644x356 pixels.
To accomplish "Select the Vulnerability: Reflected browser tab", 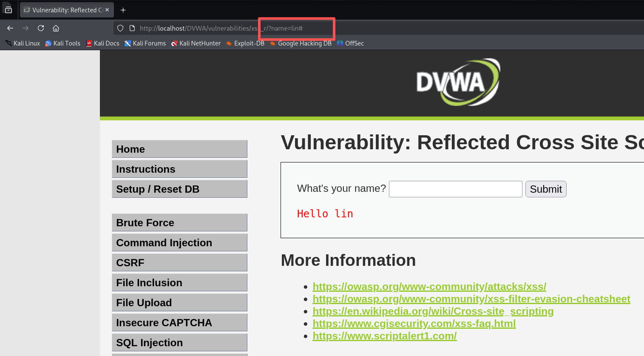I will 67,10.
